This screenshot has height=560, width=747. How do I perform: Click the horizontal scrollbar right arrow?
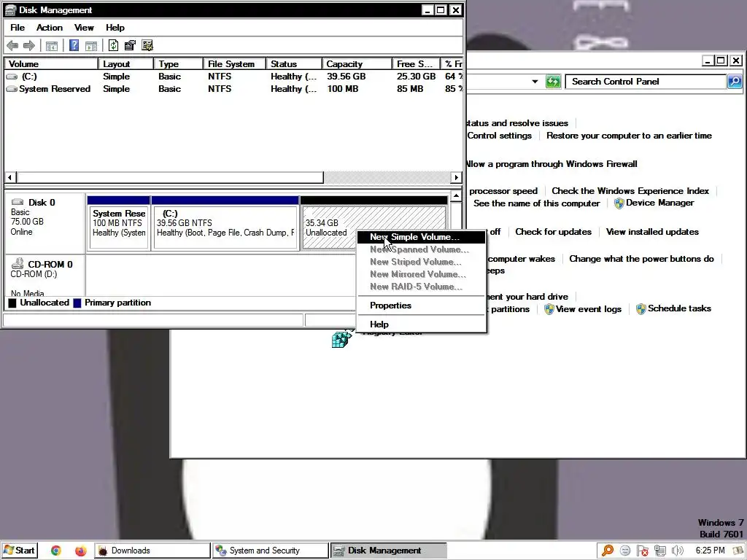click(457, 177)
